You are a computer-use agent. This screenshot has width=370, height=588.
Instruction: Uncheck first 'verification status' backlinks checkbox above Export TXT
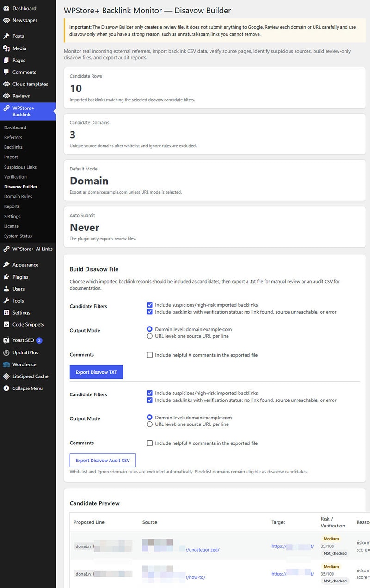tap(149, 312)
